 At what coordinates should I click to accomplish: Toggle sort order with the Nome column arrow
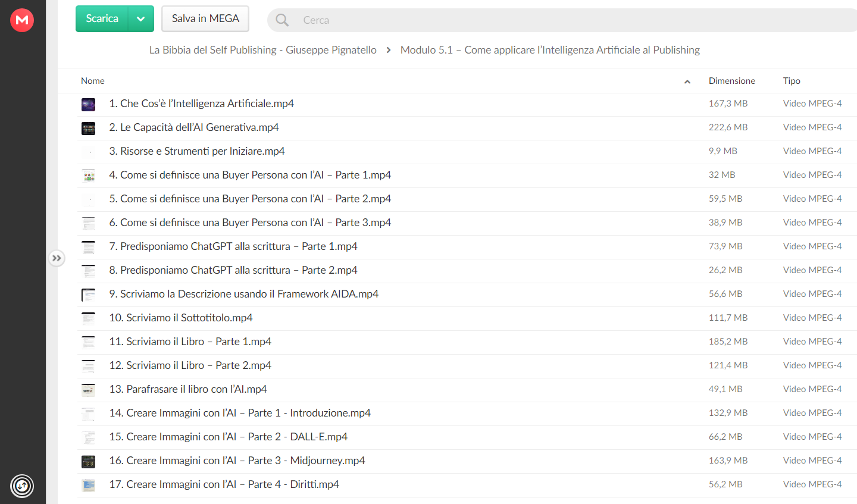tap(687, 82)
